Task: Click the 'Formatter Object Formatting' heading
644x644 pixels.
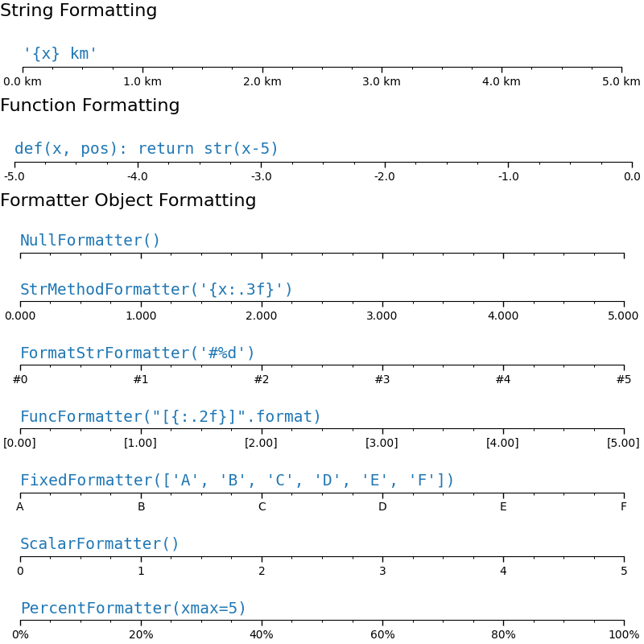Action: pyautogui.click(x=128, y=201)
